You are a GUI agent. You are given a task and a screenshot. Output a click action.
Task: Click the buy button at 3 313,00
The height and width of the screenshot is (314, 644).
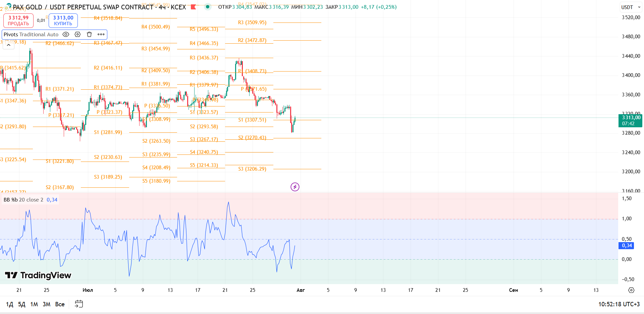pyautogui.click(x=63, y=20)
